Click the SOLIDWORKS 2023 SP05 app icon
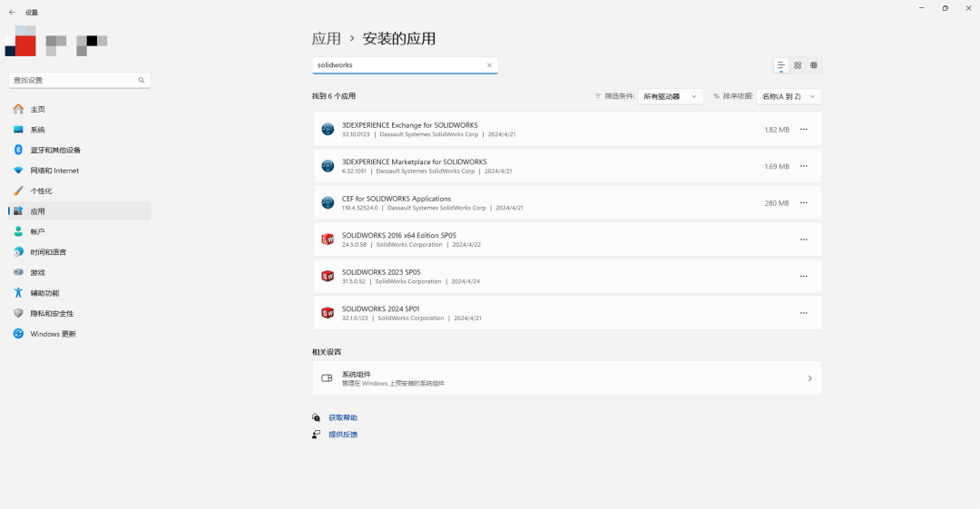This screenshot has height=509, width=980. (328, 277)
